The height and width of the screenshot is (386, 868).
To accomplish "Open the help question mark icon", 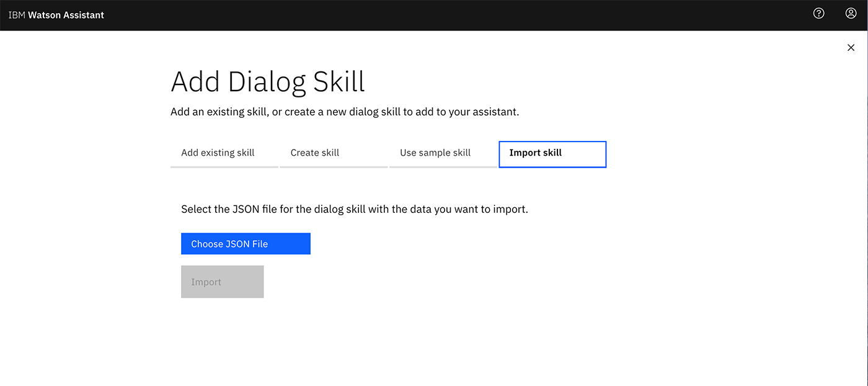I will [x=819, y=13].
